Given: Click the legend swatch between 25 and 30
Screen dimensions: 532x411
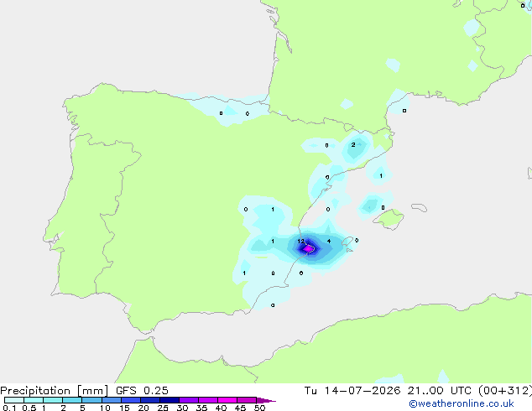Looking at the screenshot, I should click(170, 400).
